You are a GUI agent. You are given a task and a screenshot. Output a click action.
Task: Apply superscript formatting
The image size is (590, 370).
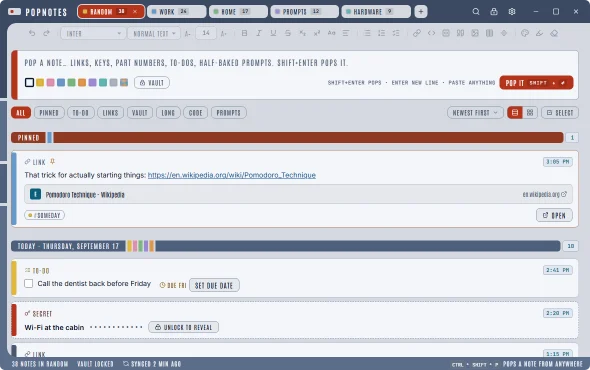point(316,33)
